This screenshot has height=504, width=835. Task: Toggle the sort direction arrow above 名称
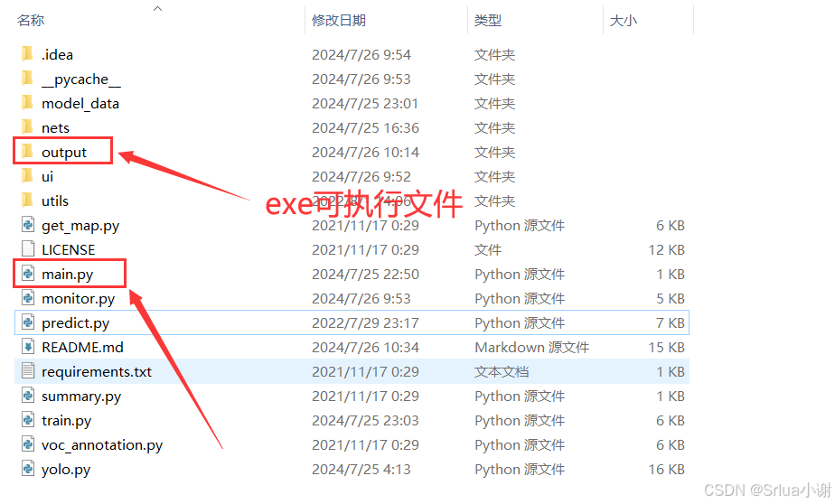point(157,8)
